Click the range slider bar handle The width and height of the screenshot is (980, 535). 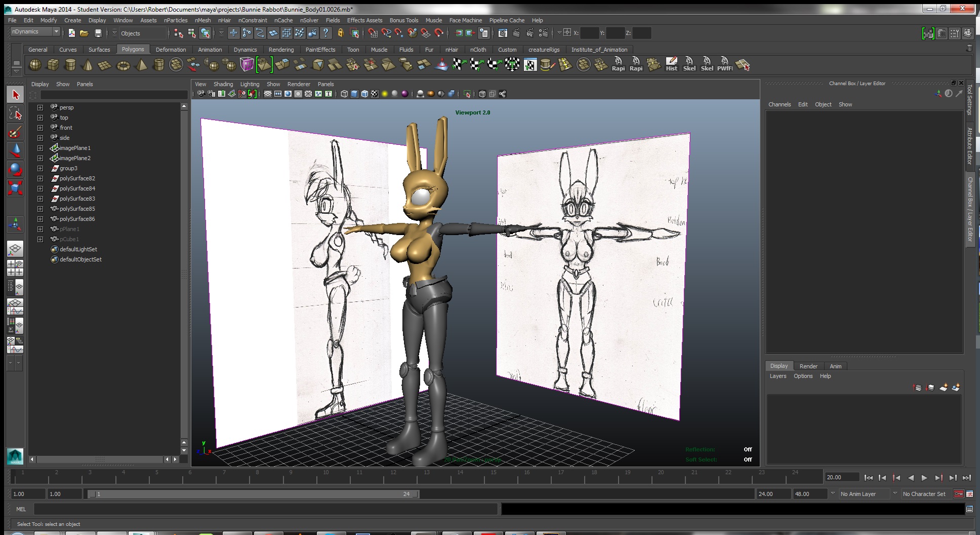pyautogui.click(x=253, y=494)
